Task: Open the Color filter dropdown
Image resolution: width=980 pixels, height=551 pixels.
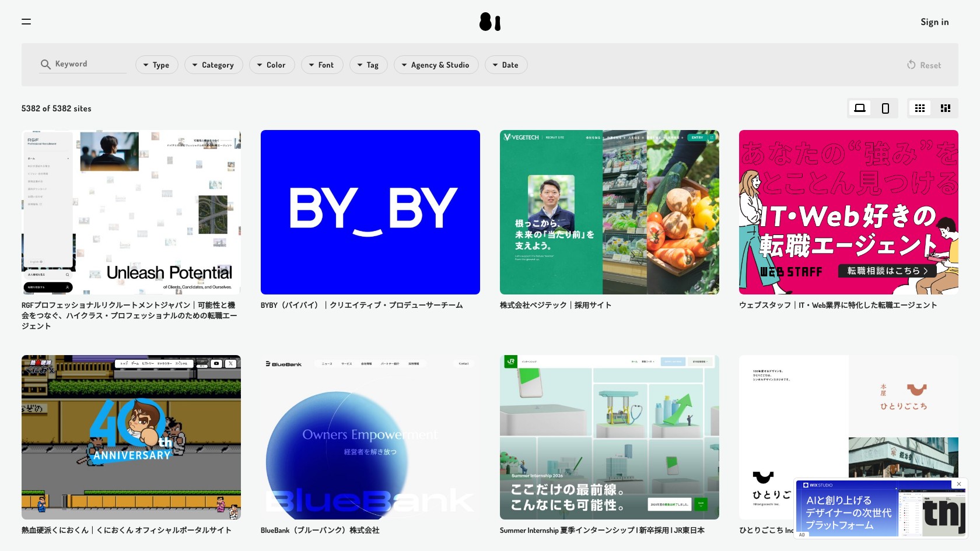Action: (x=272, y=65)
